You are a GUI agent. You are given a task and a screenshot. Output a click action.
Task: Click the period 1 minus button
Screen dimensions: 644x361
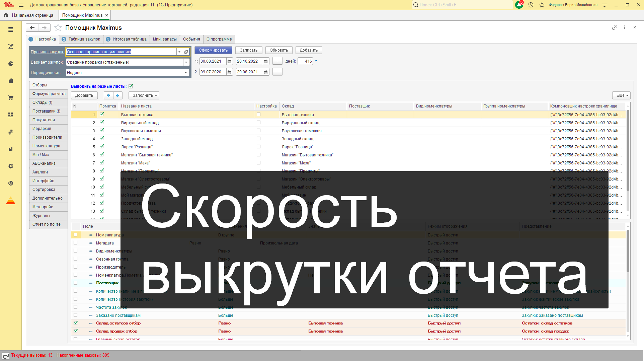[277, 61]
